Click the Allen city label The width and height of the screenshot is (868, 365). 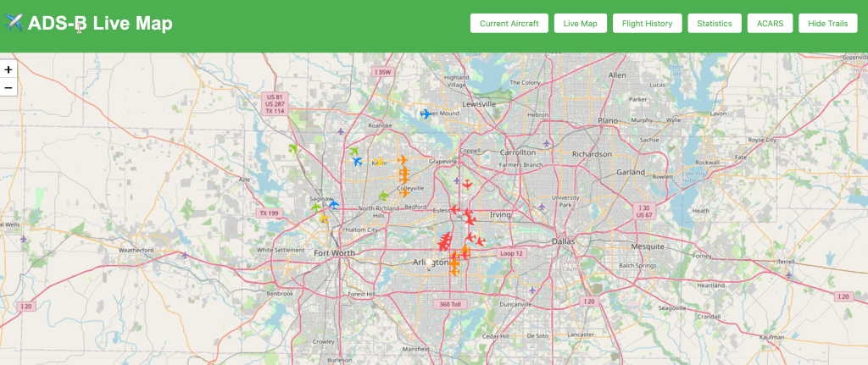click(617, 75)
